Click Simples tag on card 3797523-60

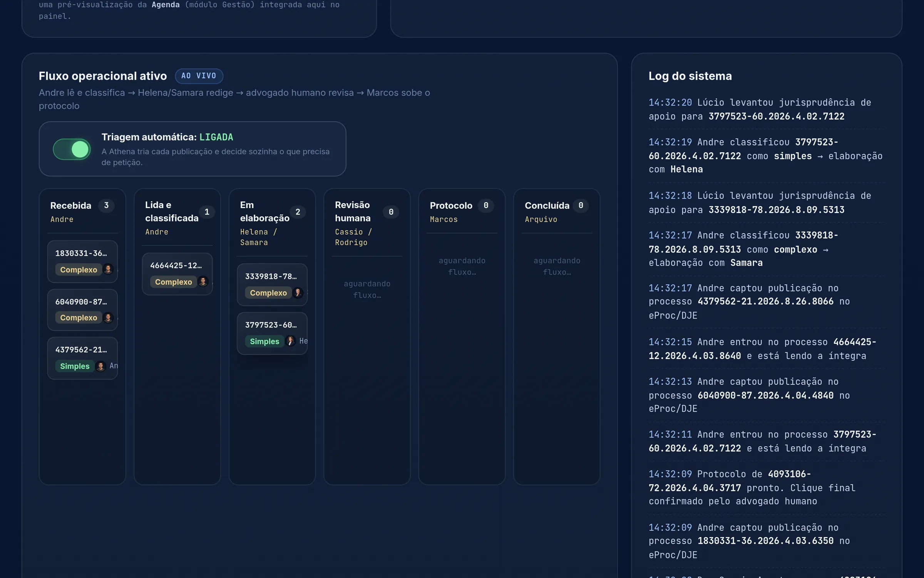pos(264,341)
